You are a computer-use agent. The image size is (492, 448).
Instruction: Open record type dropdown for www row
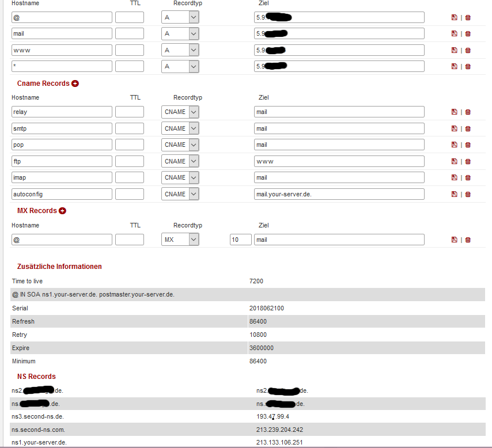point(194,50)
